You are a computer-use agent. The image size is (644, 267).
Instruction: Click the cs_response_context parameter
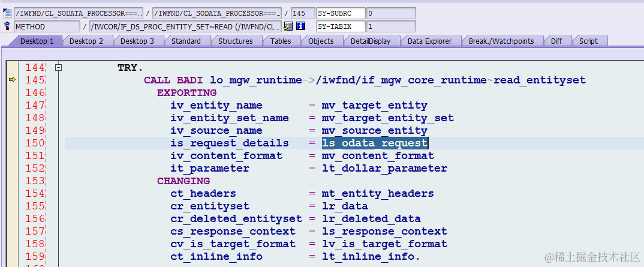click(233, 231)
